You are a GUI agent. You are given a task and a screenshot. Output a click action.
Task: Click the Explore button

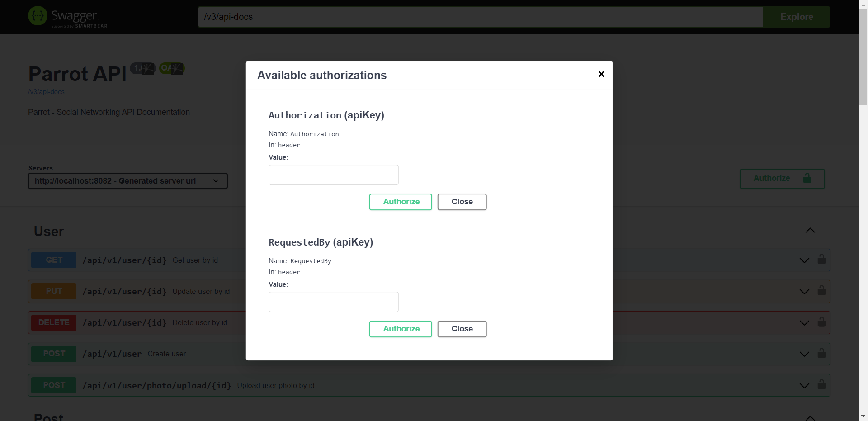797,17
